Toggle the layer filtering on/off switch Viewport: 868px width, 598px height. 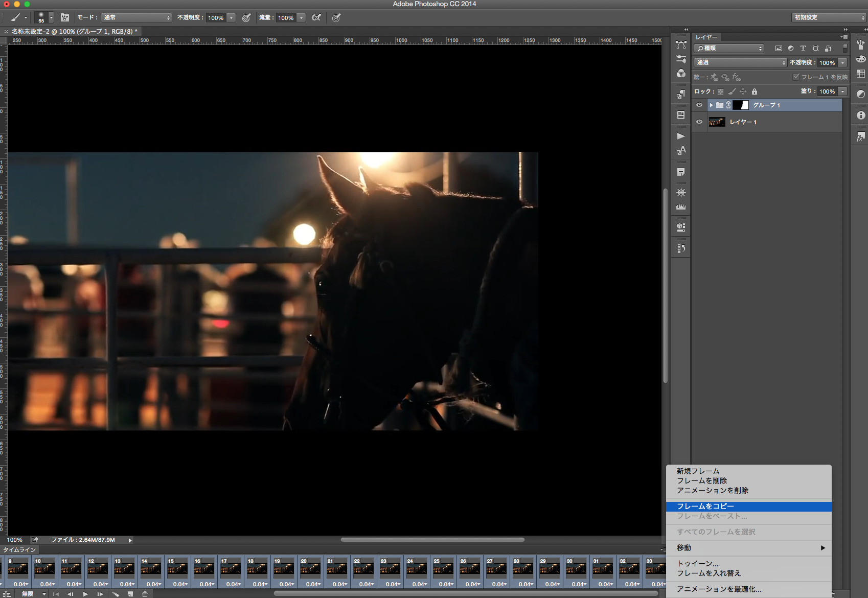click(x=845, y=48)
